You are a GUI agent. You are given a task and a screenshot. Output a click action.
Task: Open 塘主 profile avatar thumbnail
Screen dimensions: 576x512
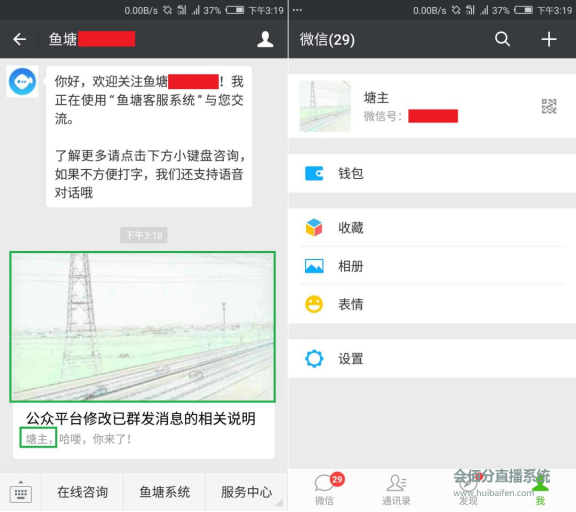click(325, 106)
